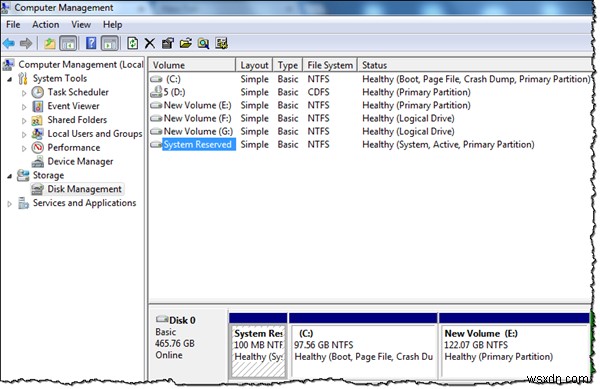Toggle Show/Hide Action Pane icon

pos(110,44)
